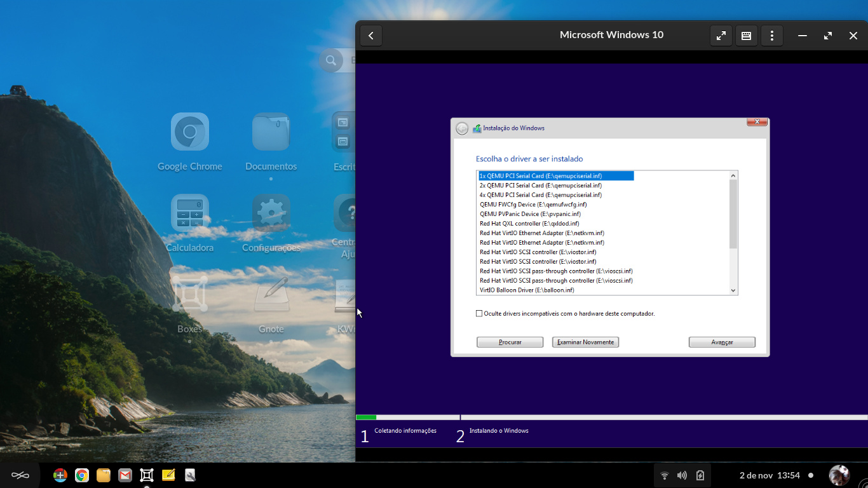Click the Avançar button

(x=722, y=342)
